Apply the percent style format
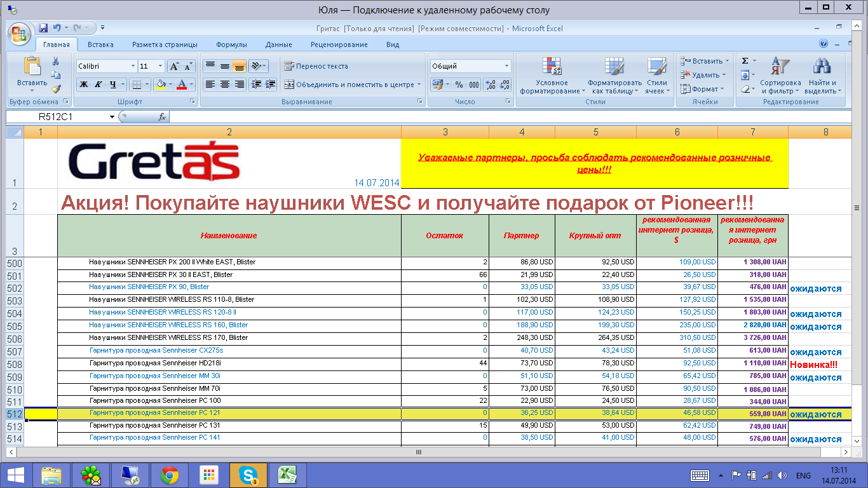 pyautogui.click(x=459, y=85)
